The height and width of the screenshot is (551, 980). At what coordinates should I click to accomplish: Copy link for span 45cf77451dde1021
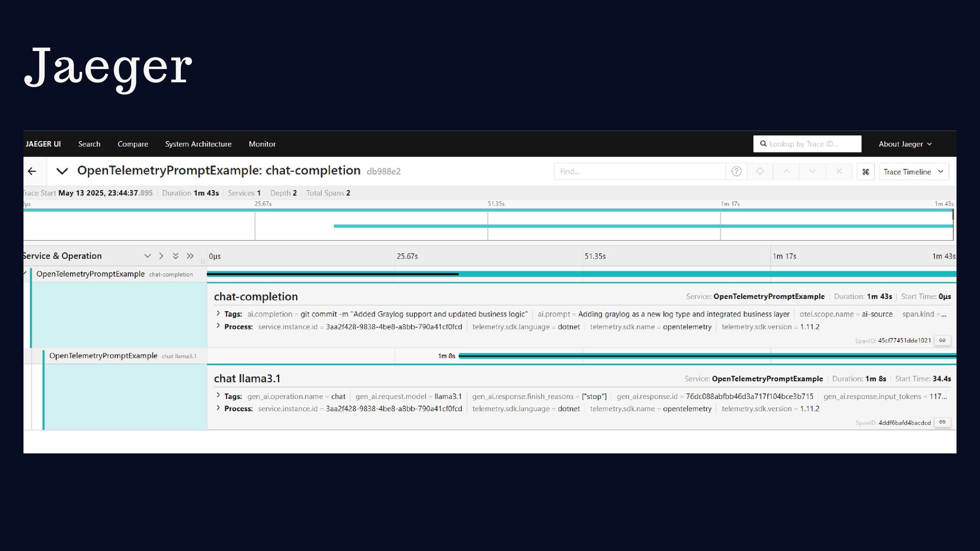point(942,340)
